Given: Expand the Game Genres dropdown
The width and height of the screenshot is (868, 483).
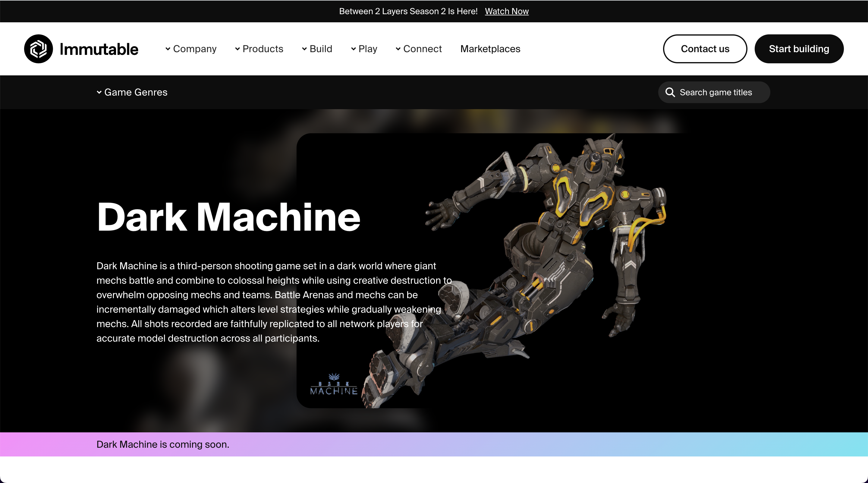Looking at the screenshot, I should [x=132, y=92].
